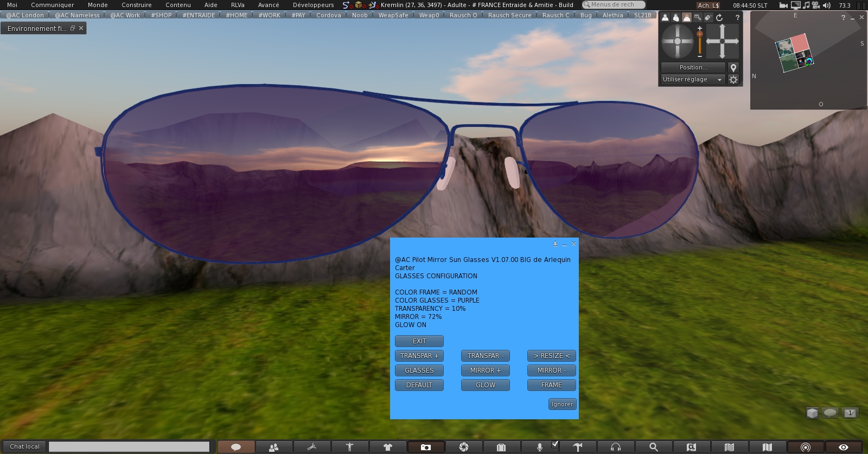Toggle the voice chat checkbox near microphone
868x454 pixels.
[x=554, y=444]
